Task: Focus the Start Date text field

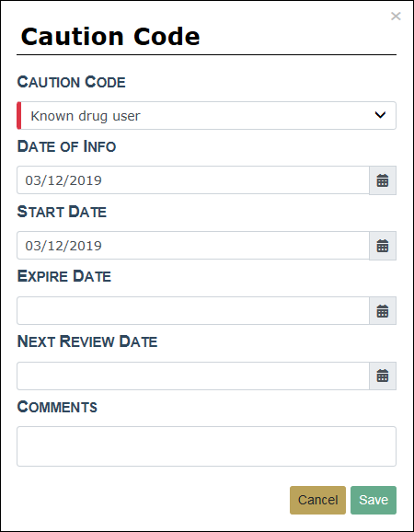Action: pos(193,246)
